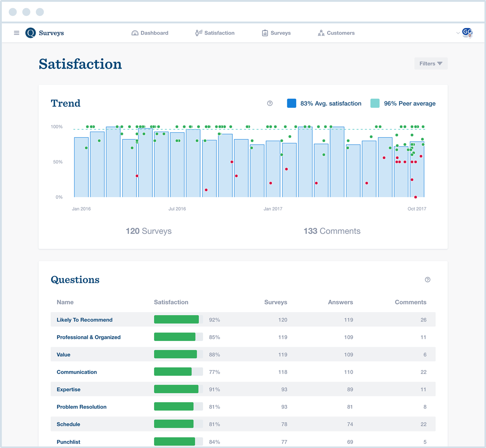486x448 pixels.
Task: Go to the Surveys tab
Action: 276,33
